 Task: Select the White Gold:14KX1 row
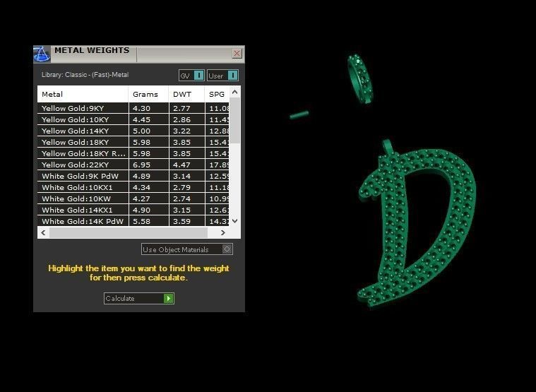click(x=133, y=210)
